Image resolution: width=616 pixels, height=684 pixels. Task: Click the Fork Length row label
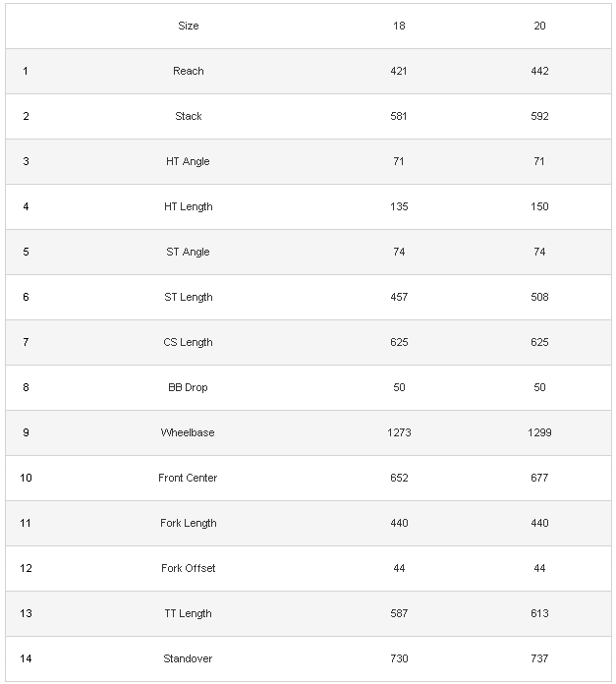click(189, 523)
